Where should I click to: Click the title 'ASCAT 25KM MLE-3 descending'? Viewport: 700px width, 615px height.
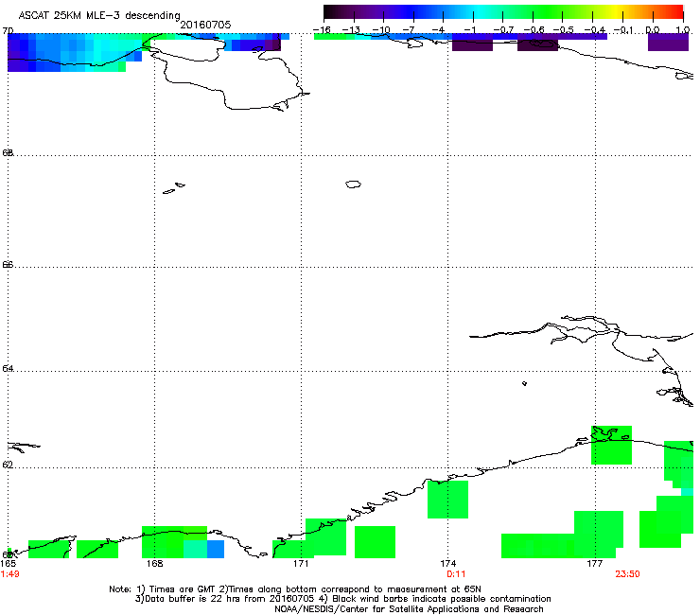click(x=99, y=16)
